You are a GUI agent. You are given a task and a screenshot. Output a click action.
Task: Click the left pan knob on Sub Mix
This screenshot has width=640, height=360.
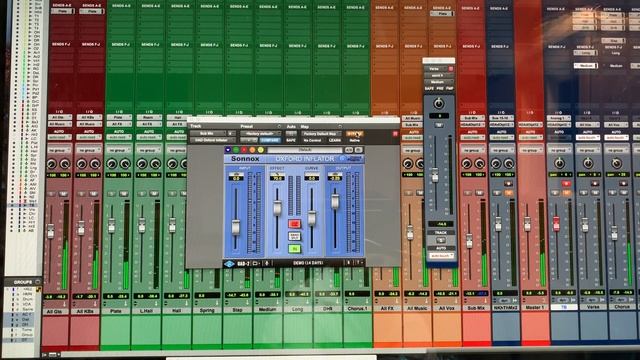point(467,164)
